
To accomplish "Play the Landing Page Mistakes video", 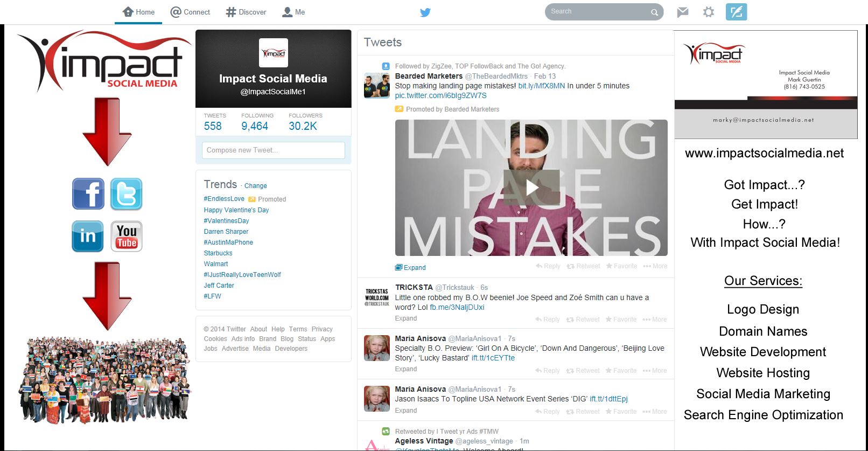I will [531, 188].
